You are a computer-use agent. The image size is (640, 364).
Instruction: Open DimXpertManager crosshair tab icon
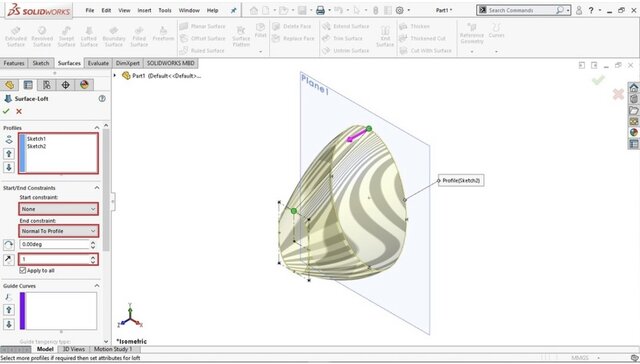(x=65, y=84)
